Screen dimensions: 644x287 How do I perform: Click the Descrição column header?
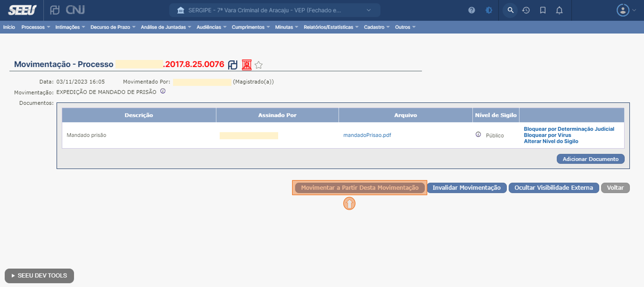[139, 115]
